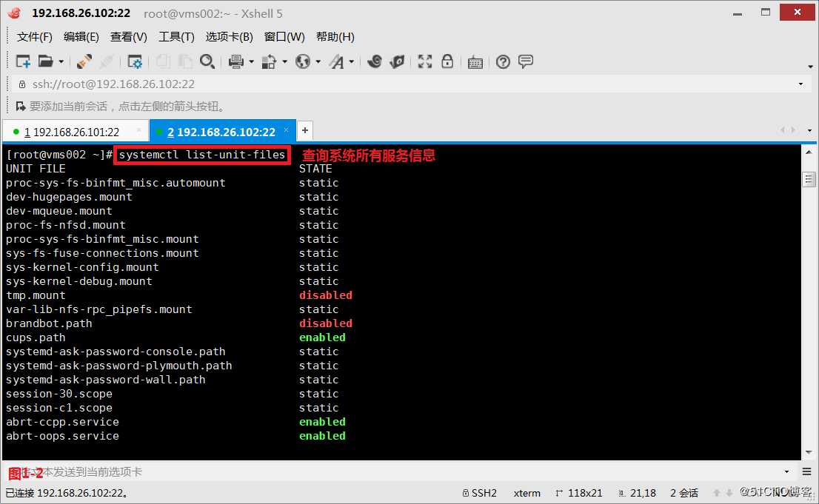
Task: Click the Paste toolbar icon
Action: 185,61
